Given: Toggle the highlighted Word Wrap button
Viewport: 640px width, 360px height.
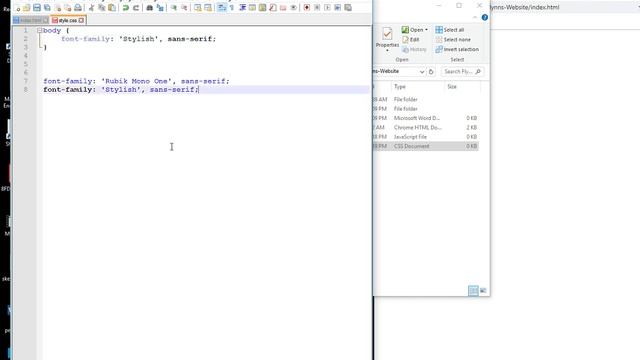Looking at the screenshot, I should pyautogui.click(x=222, y=8).
